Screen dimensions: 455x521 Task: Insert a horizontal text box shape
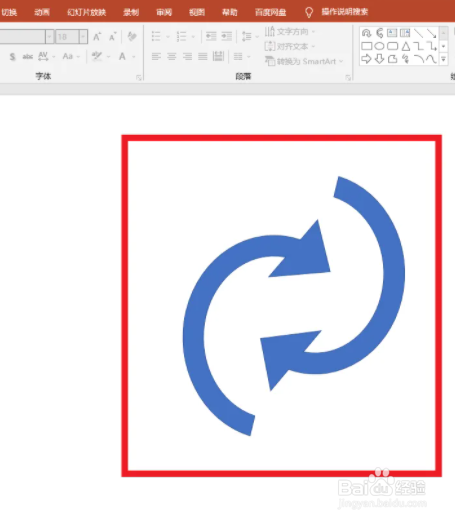(x=392, y=33)
